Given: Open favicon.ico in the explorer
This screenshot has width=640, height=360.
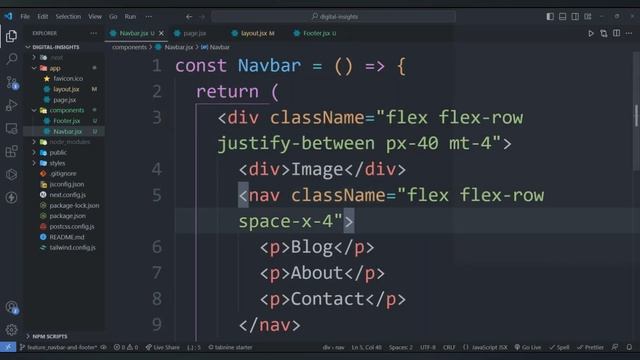Looking at the screenshot, I should (68, 79).
